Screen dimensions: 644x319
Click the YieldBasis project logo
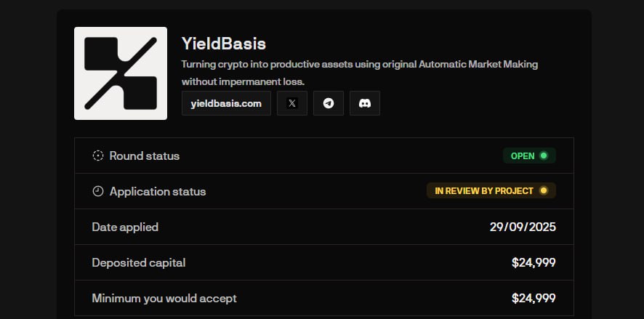[121, 73]
